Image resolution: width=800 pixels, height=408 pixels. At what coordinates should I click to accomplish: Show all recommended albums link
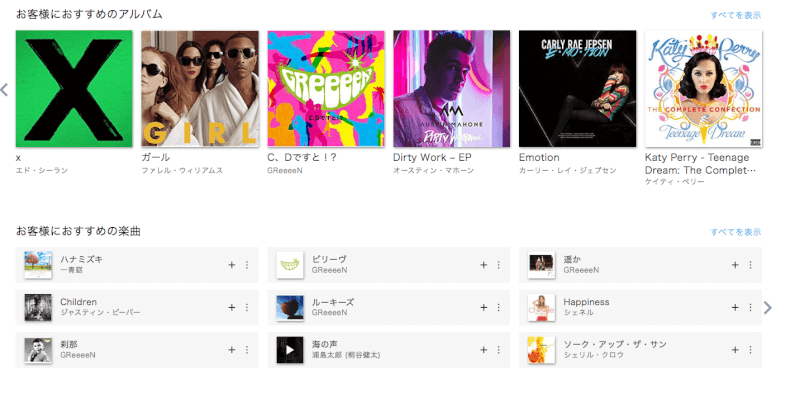pos(736,15)
